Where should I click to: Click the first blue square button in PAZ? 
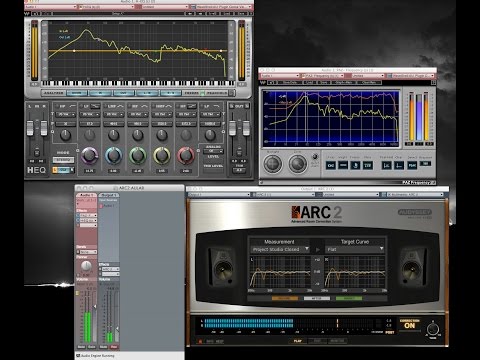point(331,165)
